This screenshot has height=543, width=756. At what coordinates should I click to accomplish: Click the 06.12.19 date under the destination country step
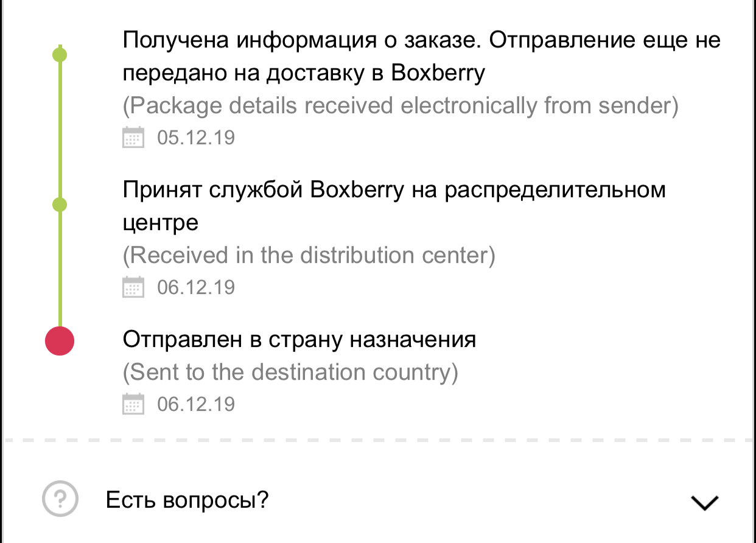click(195, 404)
